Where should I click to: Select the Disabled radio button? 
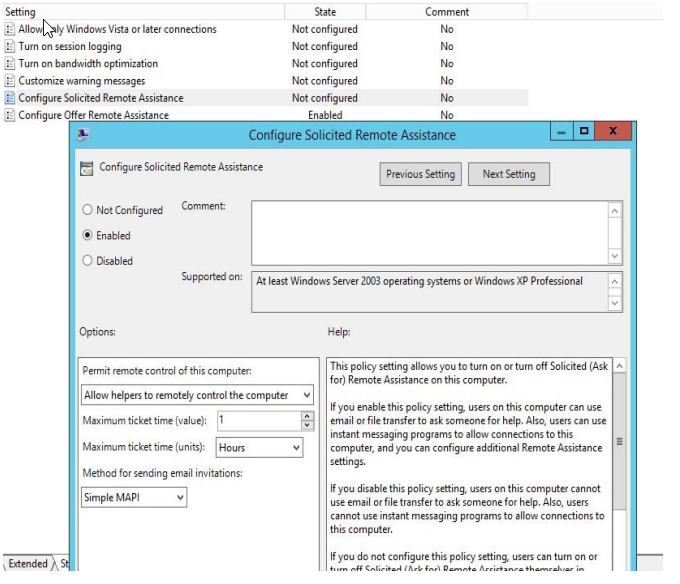pyautogui.click(x=88, y=261)
